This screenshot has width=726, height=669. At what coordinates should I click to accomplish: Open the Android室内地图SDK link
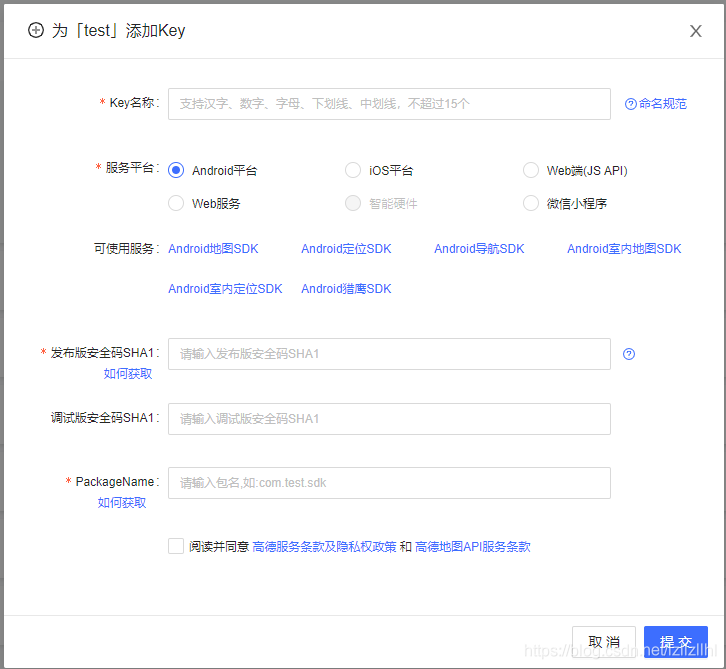624,249
